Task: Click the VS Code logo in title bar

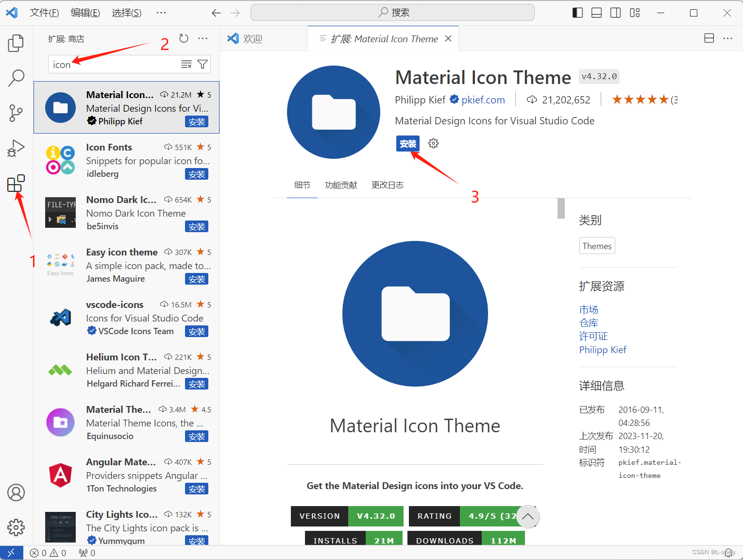Action: point(12,13)
